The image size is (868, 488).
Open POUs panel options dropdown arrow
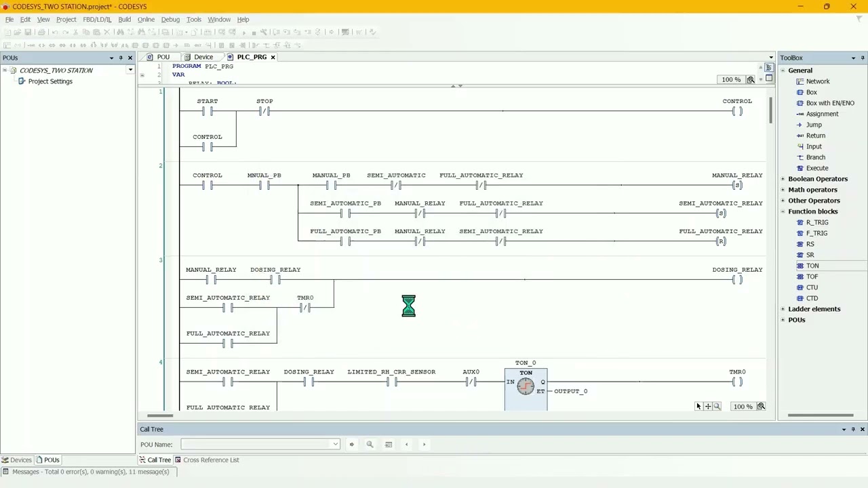[x=111, y=58]
